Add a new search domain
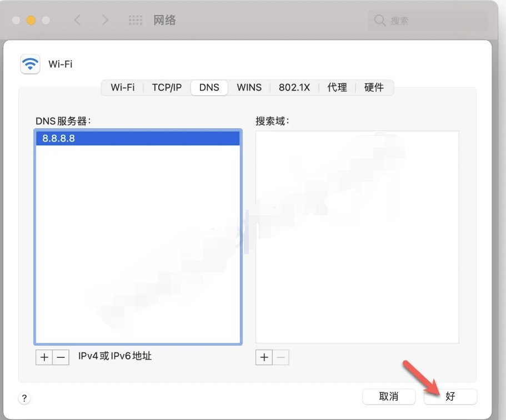The width and height of the screenshot is (506, 420). [x=264, y=357]
